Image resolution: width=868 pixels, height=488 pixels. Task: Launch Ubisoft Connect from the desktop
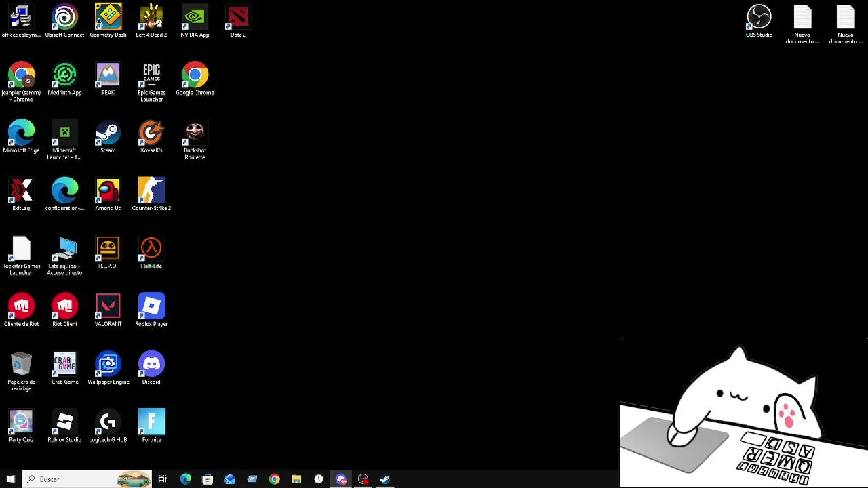click(64, 21)
